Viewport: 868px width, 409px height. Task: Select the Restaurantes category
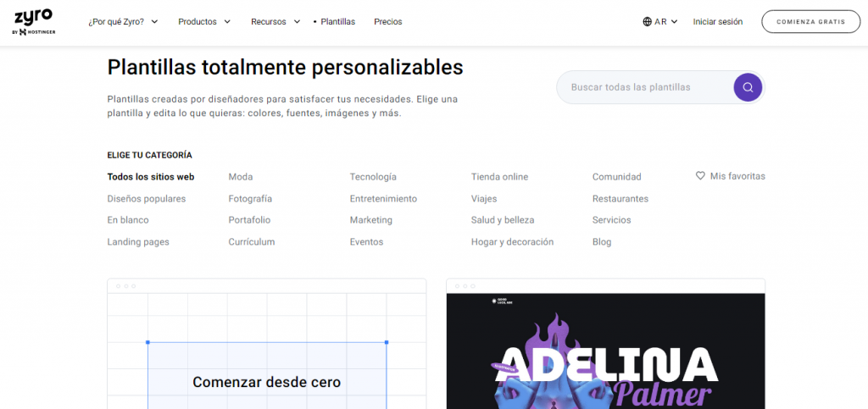point(620,198)
